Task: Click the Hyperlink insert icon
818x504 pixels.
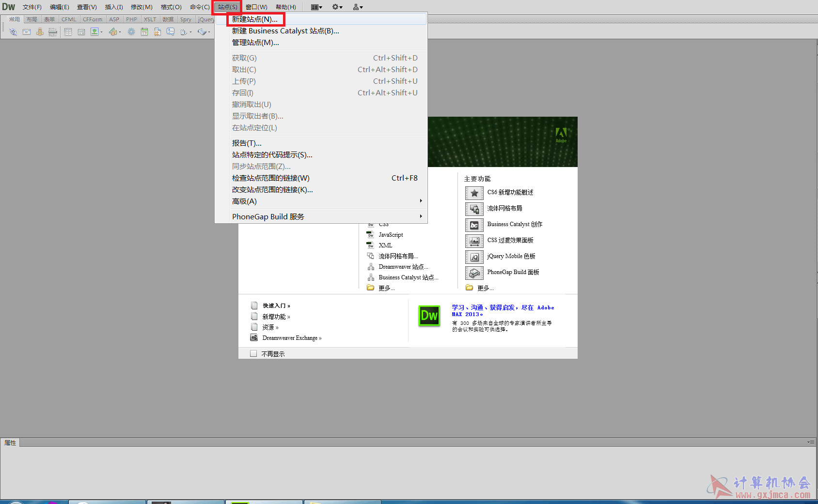Action: (x=13, y=32)
